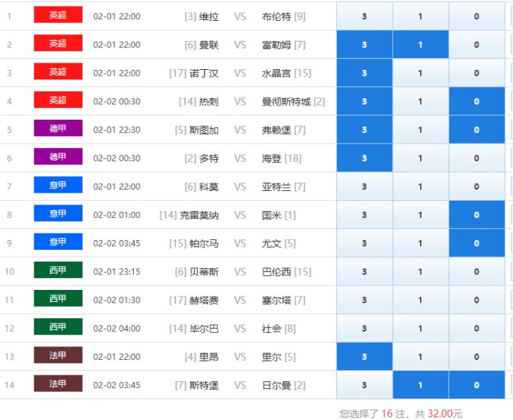Toggle away win 0 for 热刺 vs 曼彻斯特城
513x420 pixels.
pos(477,102)
